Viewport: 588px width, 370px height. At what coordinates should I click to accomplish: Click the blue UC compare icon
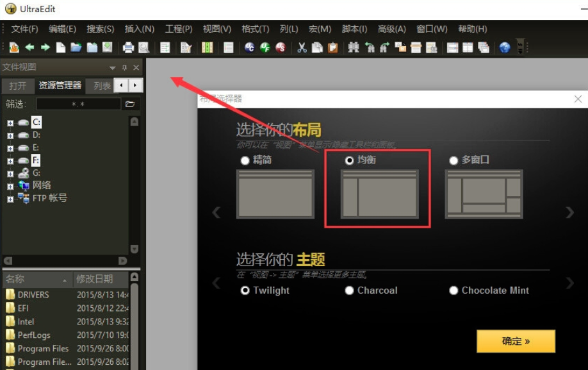[250, 47]
